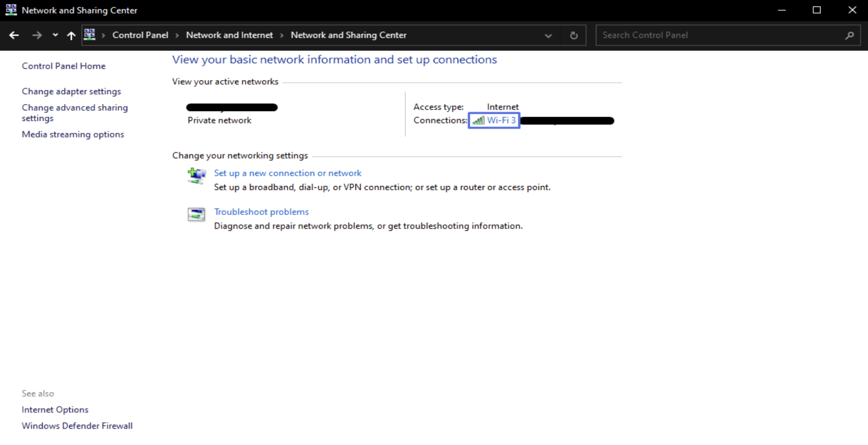Viewport: 868px width, 445px height.
Task: Click the Control Panel icon in address bar
Action: (90, 35)
